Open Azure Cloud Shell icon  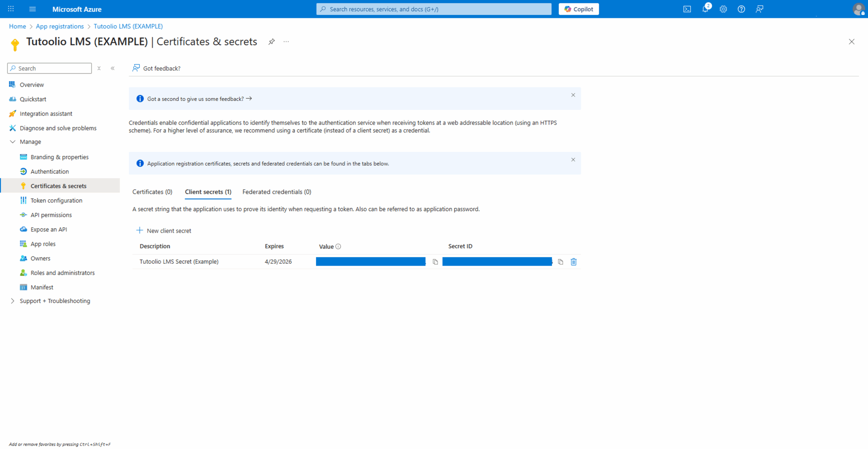tap(687, 9)
